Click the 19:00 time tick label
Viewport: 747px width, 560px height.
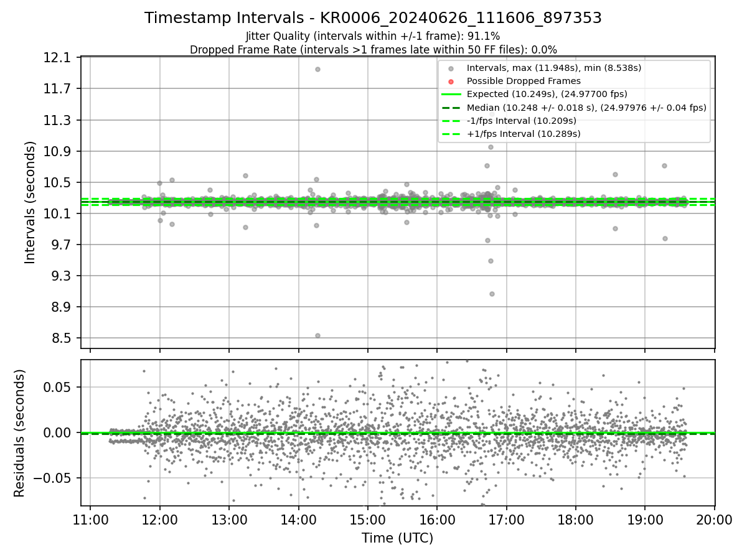click(x=645, y=520)
